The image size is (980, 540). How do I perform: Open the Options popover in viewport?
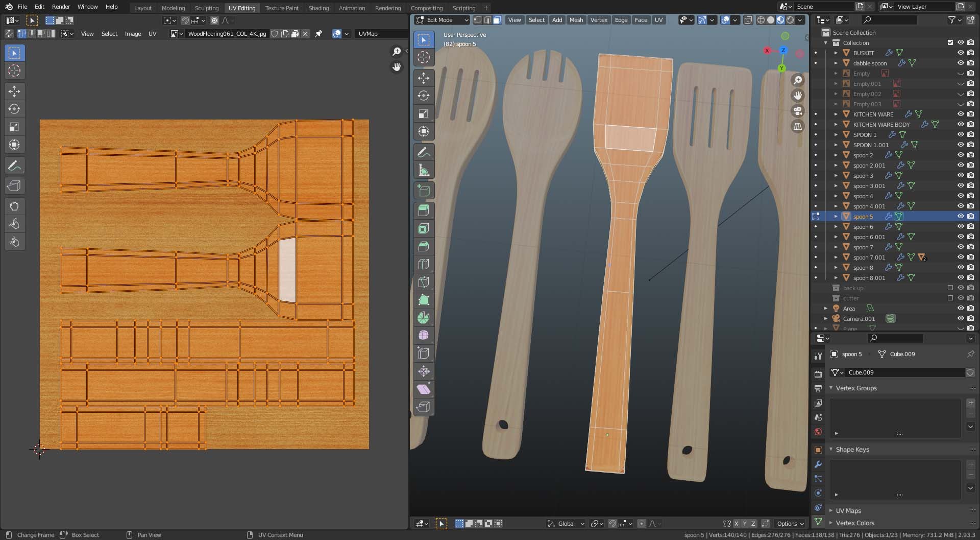(x=790, y=524)
